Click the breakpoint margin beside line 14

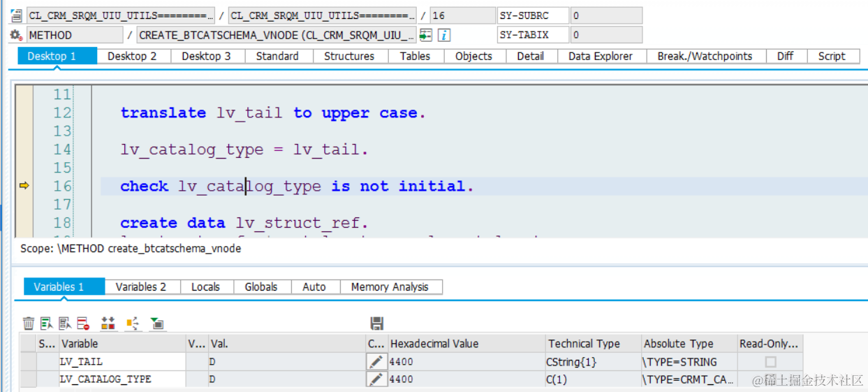coord(24,149)
